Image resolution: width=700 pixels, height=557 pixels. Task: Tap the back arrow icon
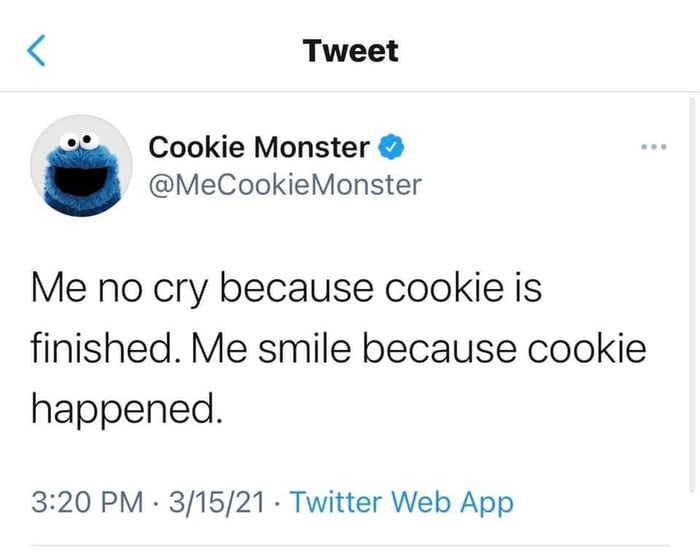click(36, 50)
